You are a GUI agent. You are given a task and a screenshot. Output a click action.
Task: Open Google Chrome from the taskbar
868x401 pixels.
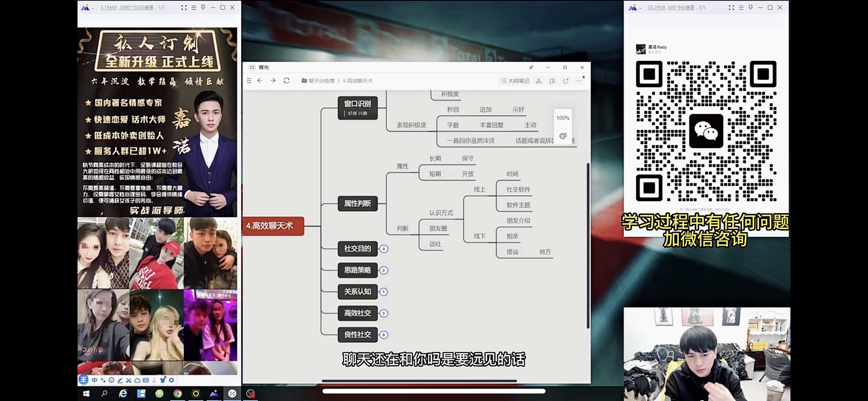178,394
